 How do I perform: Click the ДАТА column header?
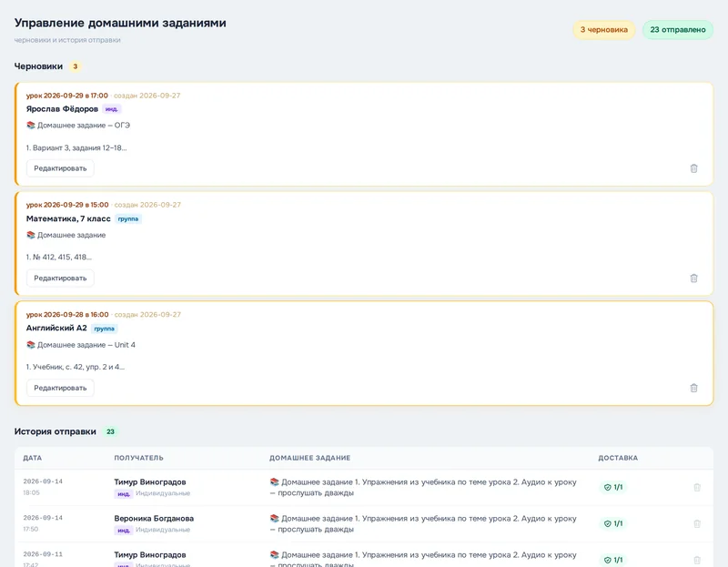33,458
